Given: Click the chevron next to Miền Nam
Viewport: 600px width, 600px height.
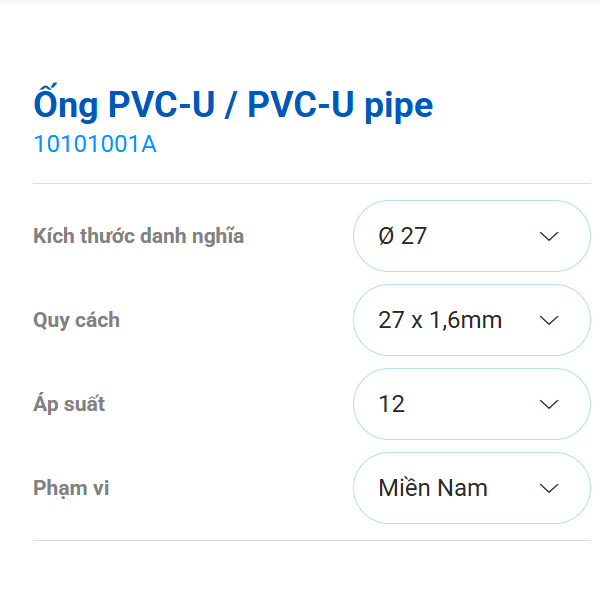Looking at the screenshot, I should (548, 489).
